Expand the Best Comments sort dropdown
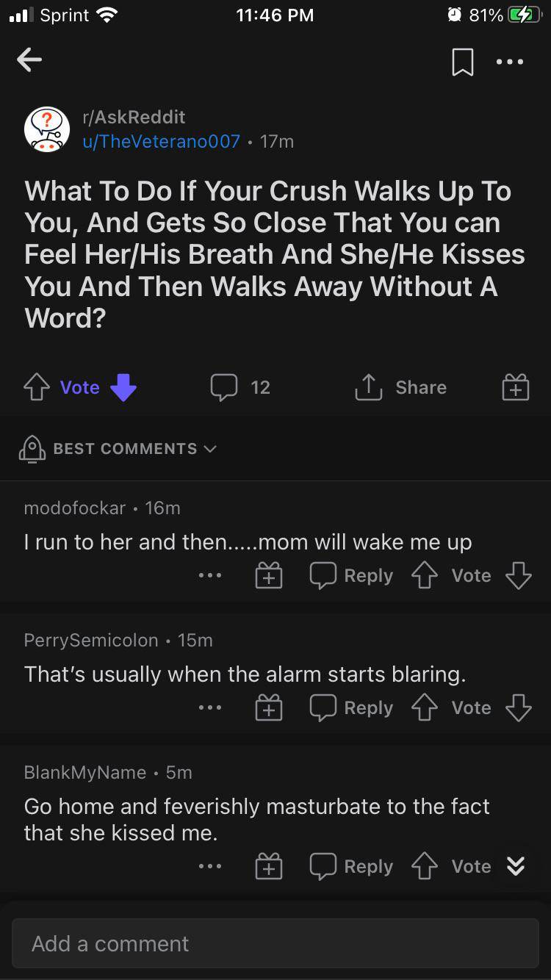 tap(125, 448)
